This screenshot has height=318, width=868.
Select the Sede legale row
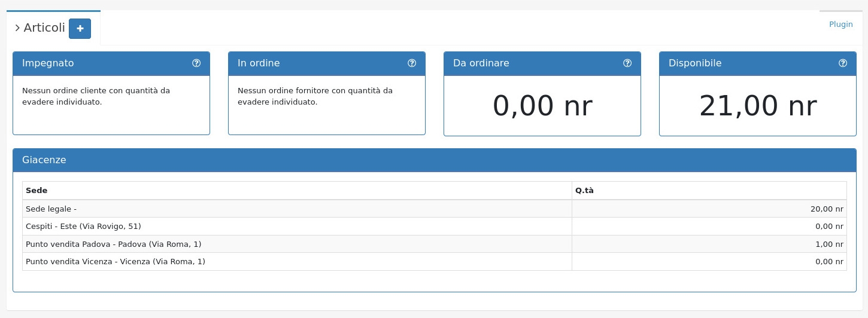(x=51, y=209)
